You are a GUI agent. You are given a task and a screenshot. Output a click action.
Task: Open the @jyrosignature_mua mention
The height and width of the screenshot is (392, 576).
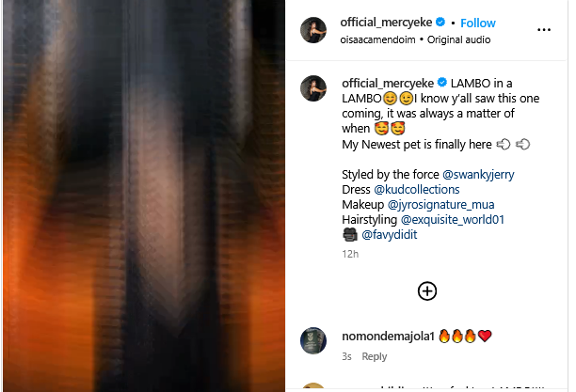440,205
